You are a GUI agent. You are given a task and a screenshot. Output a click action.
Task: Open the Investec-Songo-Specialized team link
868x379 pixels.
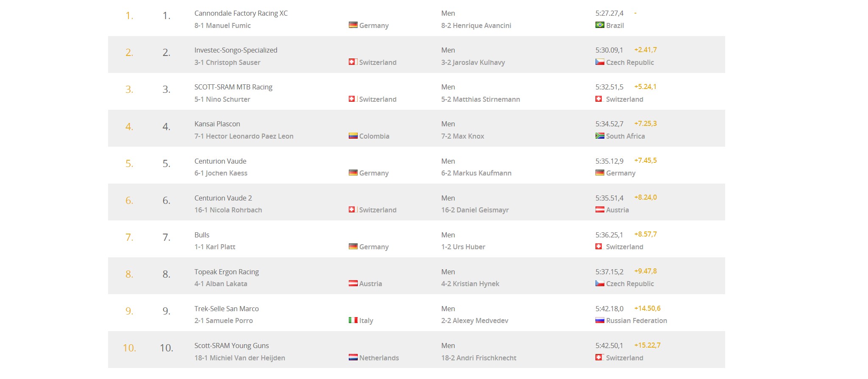236,50
